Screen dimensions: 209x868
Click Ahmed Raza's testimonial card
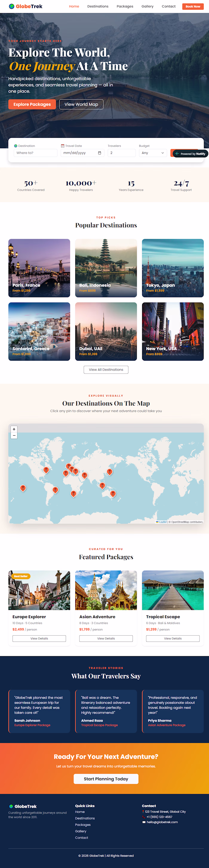[106, 711]
